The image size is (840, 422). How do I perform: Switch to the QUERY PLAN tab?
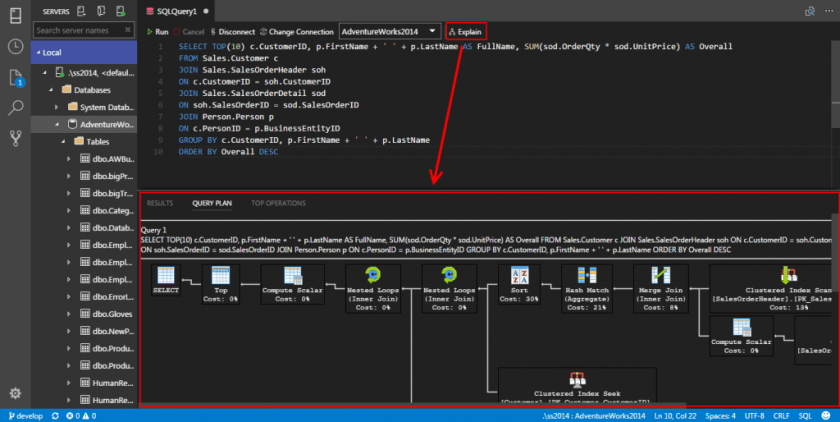[212, 203]
